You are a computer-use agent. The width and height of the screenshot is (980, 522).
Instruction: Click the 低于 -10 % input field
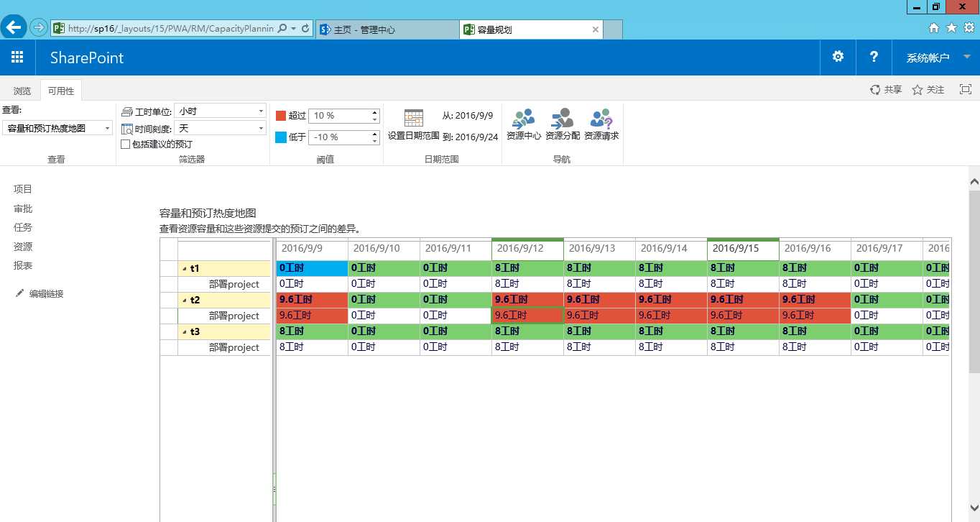tap(339, 137)
